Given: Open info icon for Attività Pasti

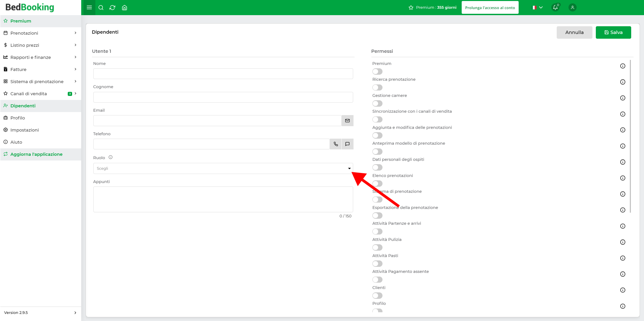Looking at the screenshot, I should [623, 258].
